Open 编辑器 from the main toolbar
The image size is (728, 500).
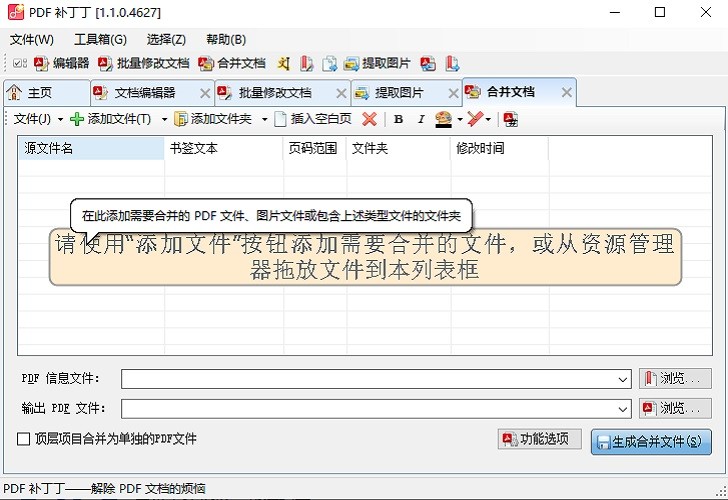coord(62,63)
